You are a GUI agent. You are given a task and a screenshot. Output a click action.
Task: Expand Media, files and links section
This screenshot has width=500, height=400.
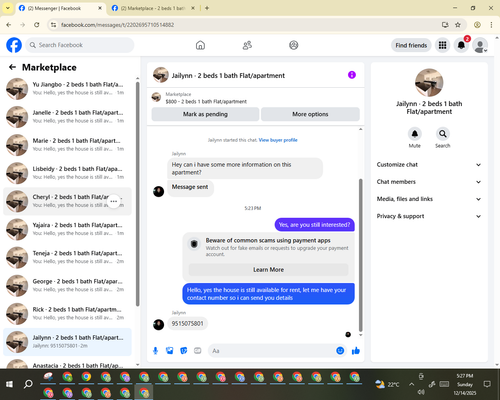click(429, 199)
